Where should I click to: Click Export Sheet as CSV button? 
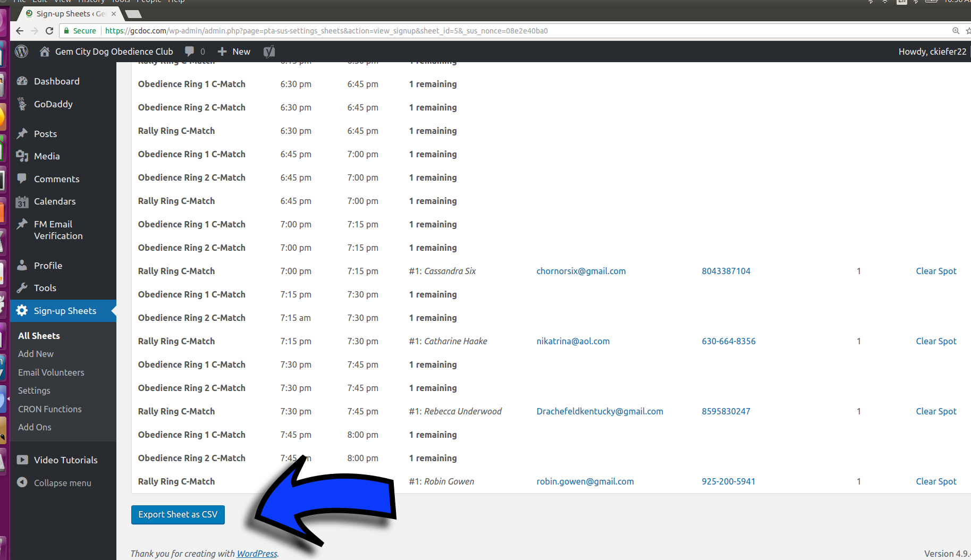coord(178,514)
